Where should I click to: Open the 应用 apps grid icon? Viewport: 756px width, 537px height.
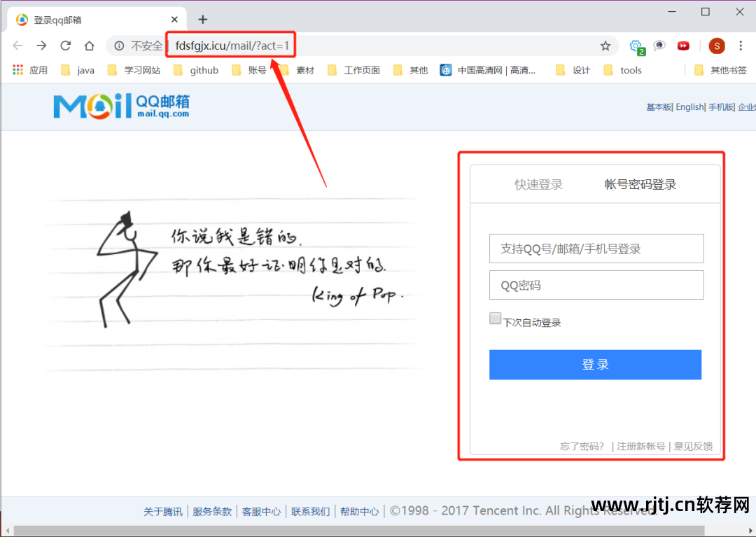[x=17, y=69]
